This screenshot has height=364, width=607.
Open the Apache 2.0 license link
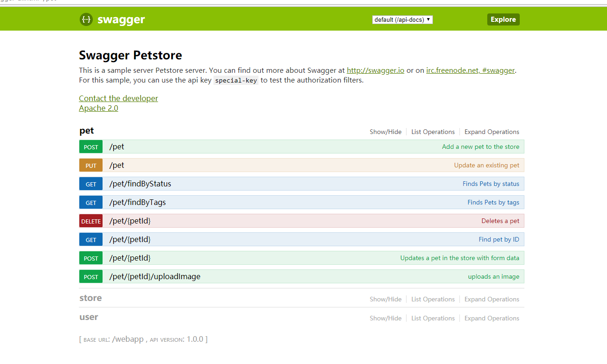coord(98,108)
